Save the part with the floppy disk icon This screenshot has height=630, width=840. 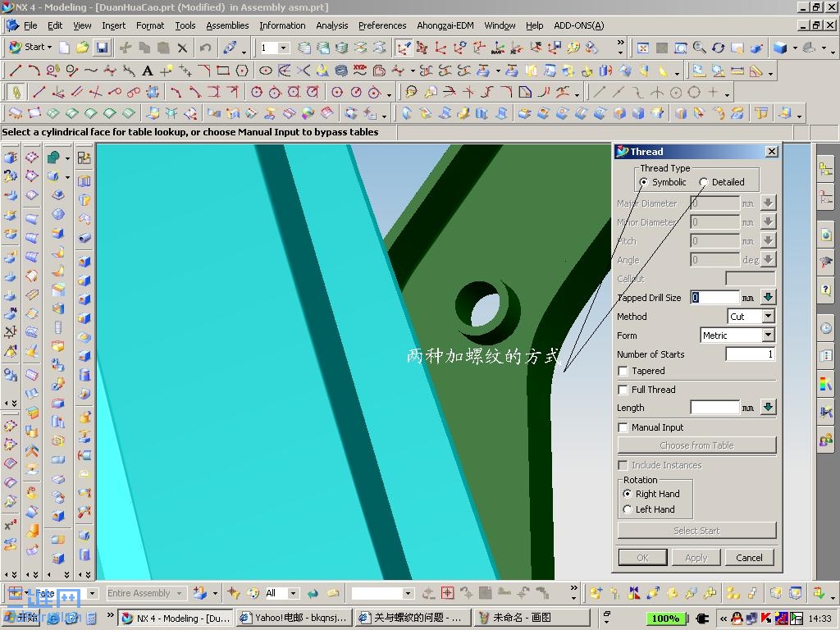point(102,48)
